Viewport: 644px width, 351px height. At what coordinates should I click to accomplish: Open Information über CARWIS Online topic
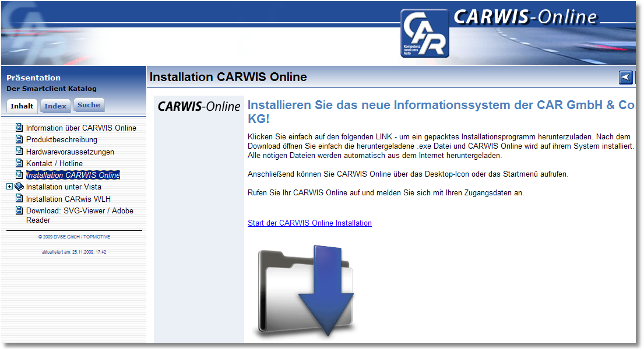click(x=81, y=128)
